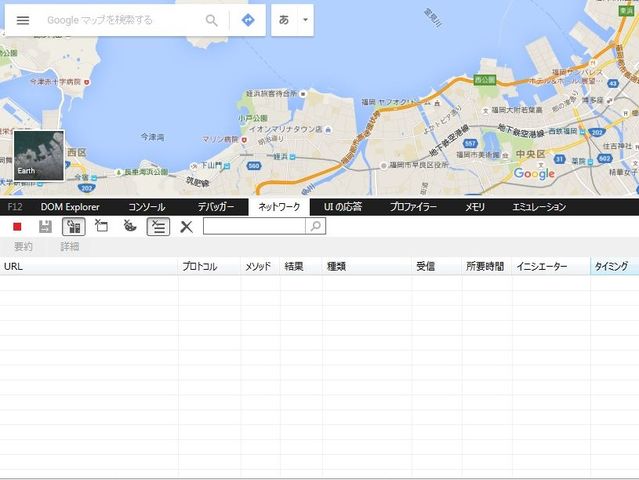Click the clear cache icon
Viewport: 639px width, 480px height.
coord(101,225)
